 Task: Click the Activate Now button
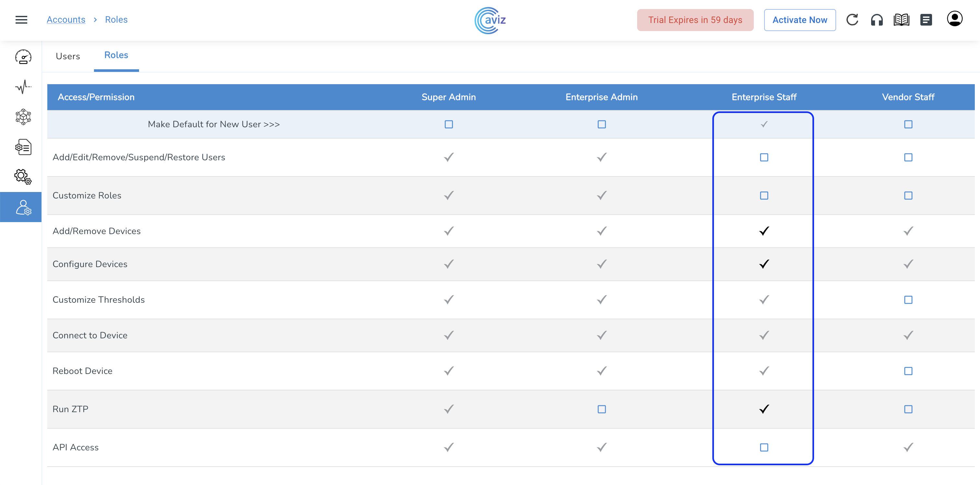[x=800, y=20]
